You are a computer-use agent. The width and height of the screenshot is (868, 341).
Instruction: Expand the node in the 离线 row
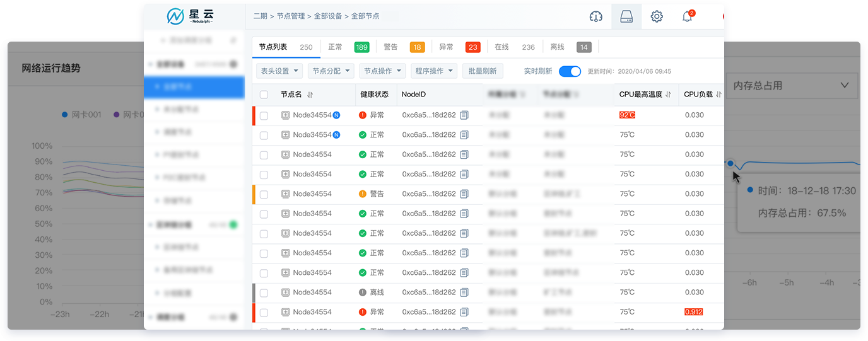coord(285,292)
